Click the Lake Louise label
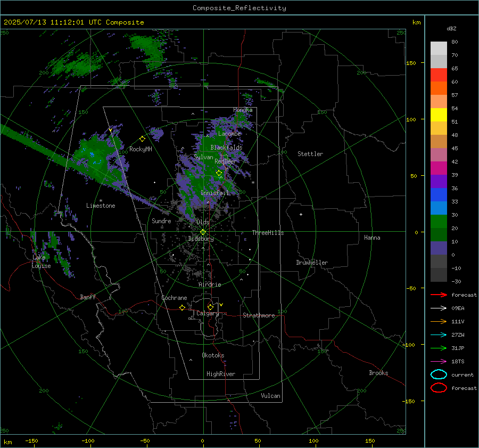This screenshot has width=479, height=448. [x=41, y=262]
